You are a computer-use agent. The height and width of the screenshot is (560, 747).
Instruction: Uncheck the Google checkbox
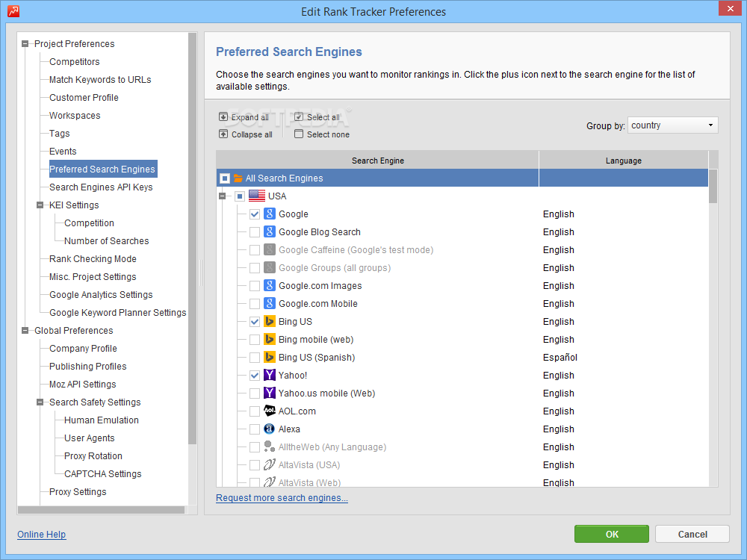click(x=255, y=214)
